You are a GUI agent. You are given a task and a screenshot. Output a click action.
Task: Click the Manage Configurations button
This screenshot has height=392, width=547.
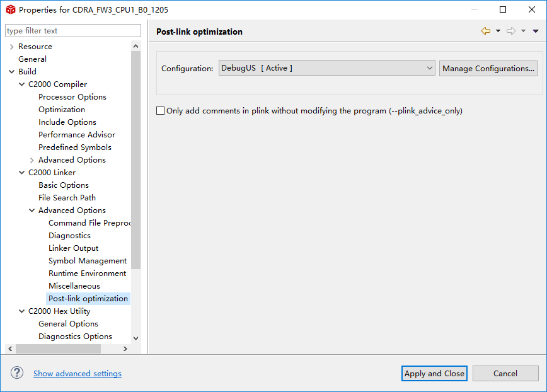(488, 68)
